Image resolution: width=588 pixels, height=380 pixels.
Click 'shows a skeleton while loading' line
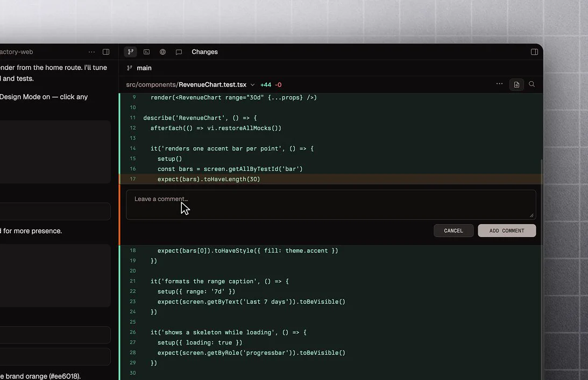(229, 332)
